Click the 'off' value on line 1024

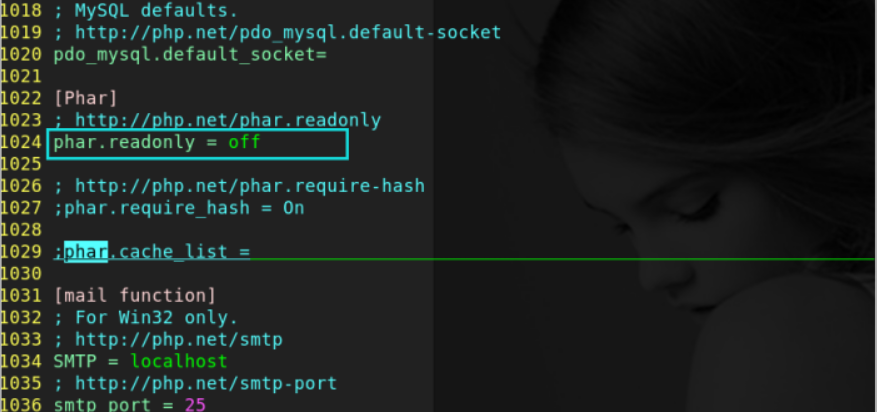coord(244,143)
